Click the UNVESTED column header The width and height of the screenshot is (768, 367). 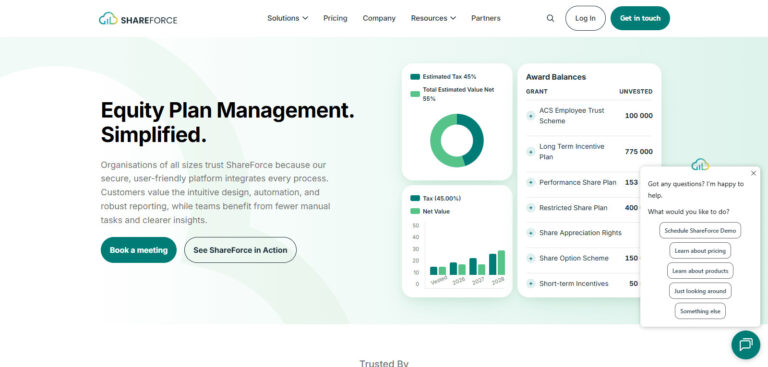coord(636,92)
